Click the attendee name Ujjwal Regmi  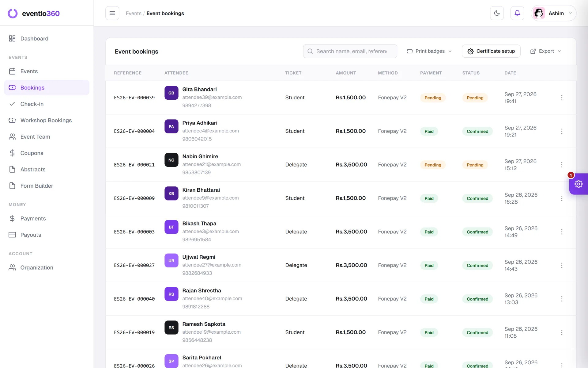tap(199, 257)
